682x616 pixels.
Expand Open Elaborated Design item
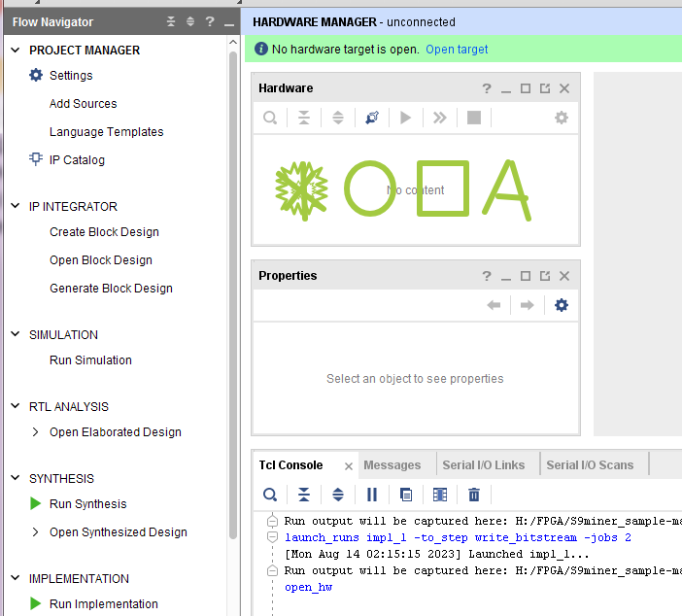[35, 432]
